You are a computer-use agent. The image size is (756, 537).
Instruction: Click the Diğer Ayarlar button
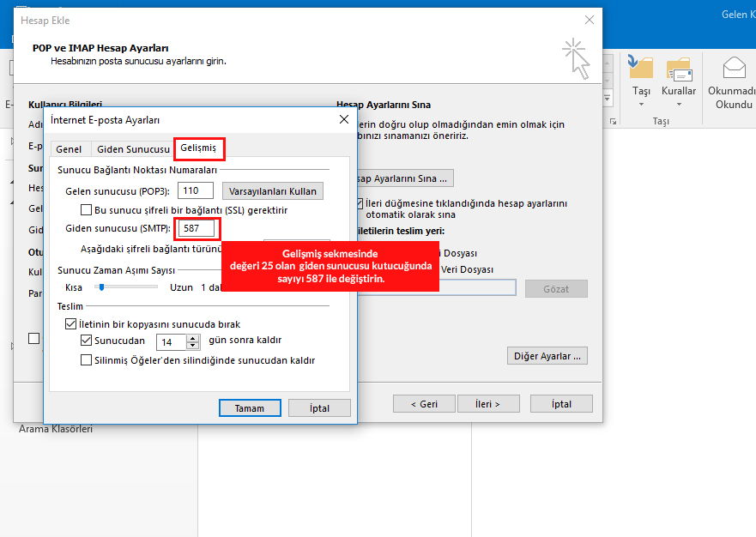549,355
